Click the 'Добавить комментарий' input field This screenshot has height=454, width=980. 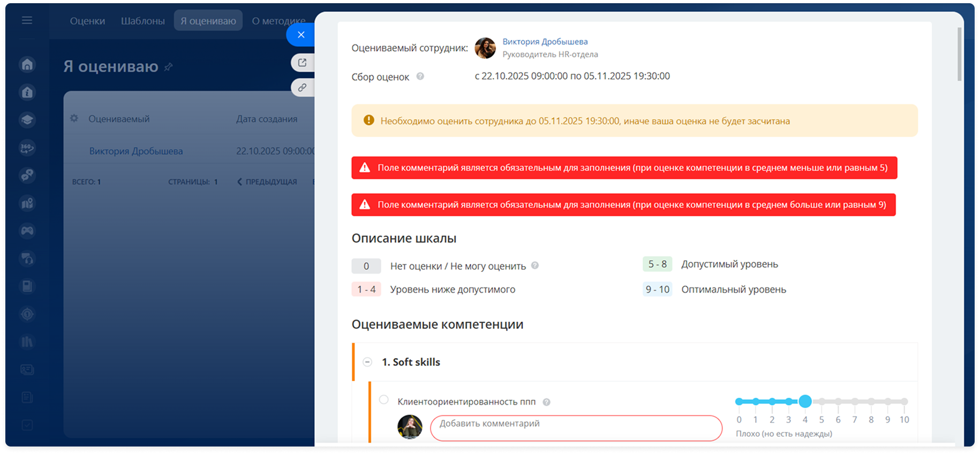pyautogui.click(x=576, y=428)
